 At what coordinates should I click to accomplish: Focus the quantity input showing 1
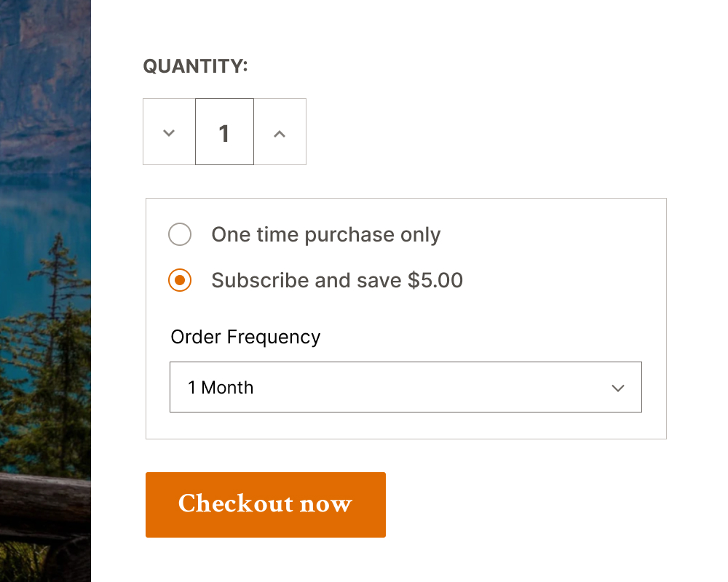click(224, 132)
